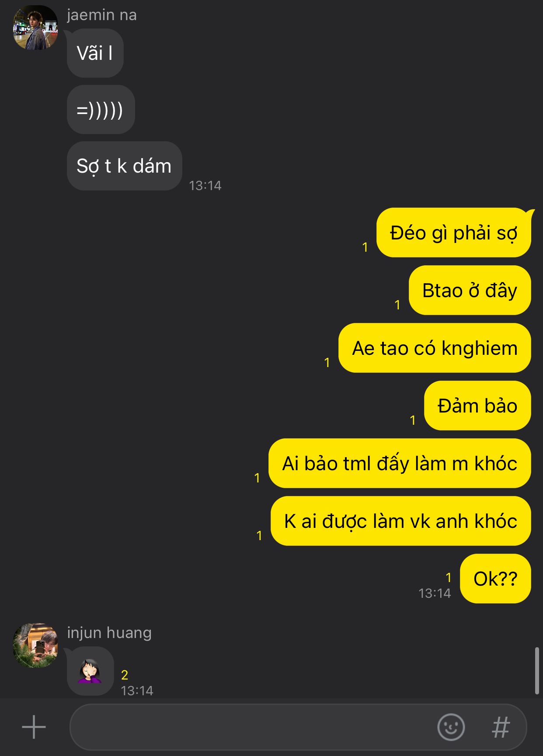Select the "Sợ t k dám" message
The height and width of the screenshot is (756, 543).
124,166
